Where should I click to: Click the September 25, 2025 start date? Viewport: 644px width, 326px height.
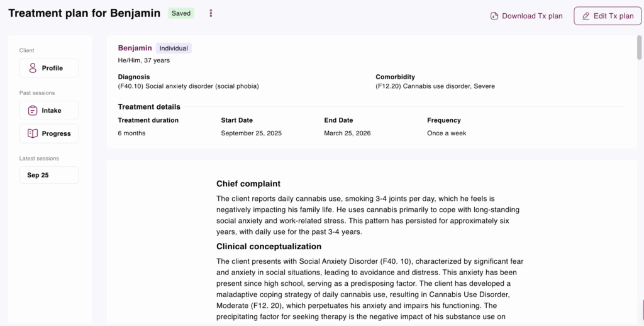point(251,133)
